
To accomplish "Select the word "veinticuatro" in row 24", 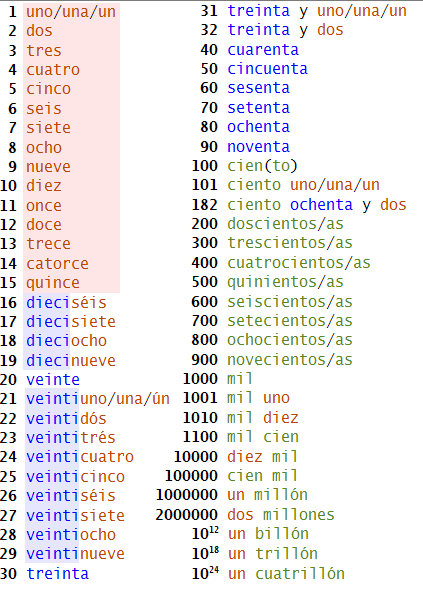I will click(80, 457).
